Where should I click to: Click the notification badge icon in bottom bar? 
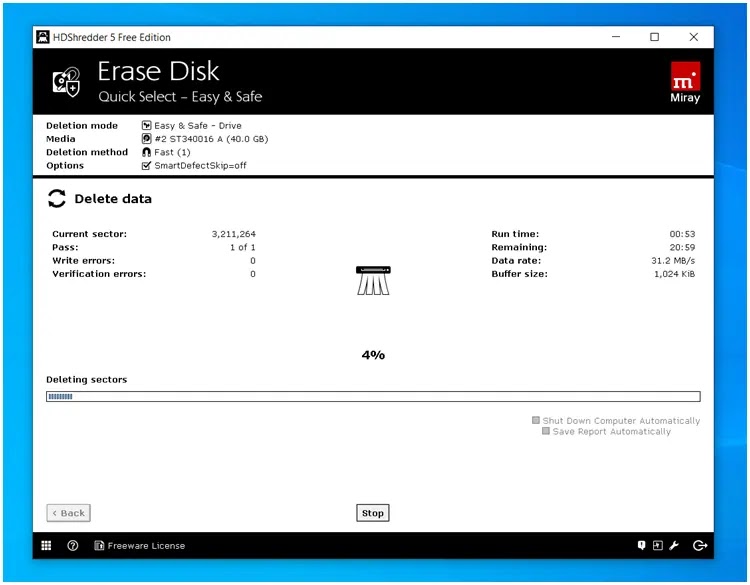[641, 545]
